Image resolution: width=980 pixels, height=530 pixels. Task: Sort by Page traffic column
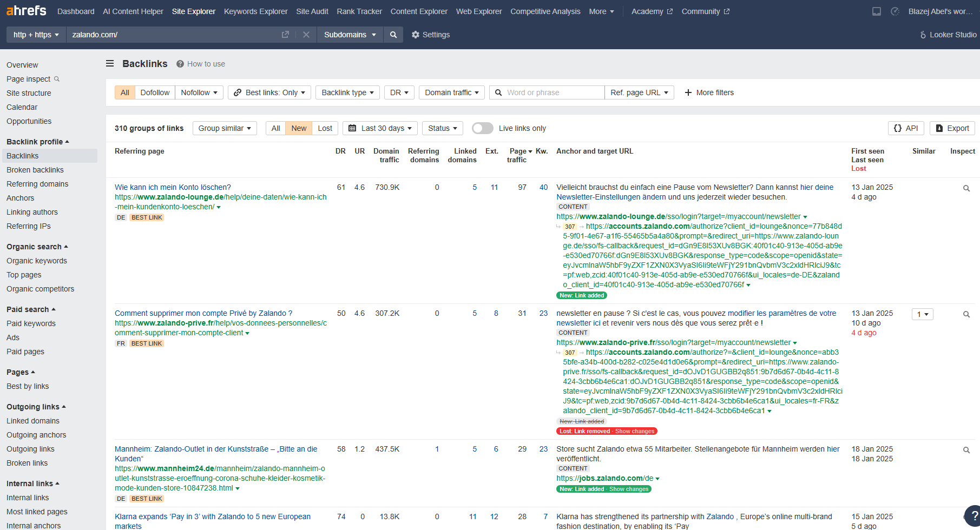521,155
